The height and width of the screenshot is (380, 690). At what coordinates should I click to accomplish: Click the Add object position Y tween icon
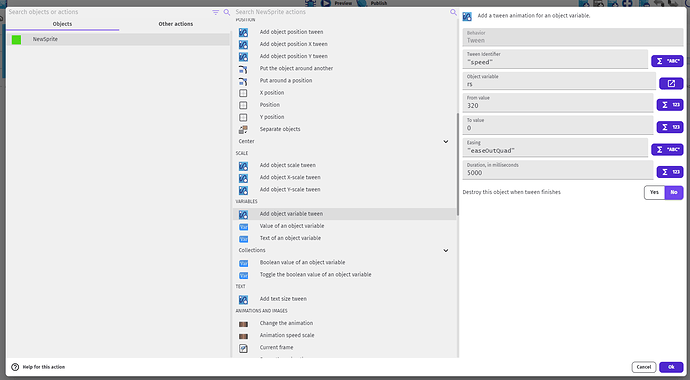click(243, 56)
